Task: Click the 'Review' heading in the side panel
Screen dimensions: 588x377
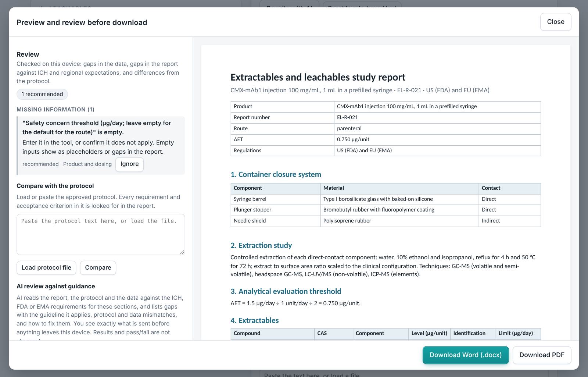Action: (28, 54)
